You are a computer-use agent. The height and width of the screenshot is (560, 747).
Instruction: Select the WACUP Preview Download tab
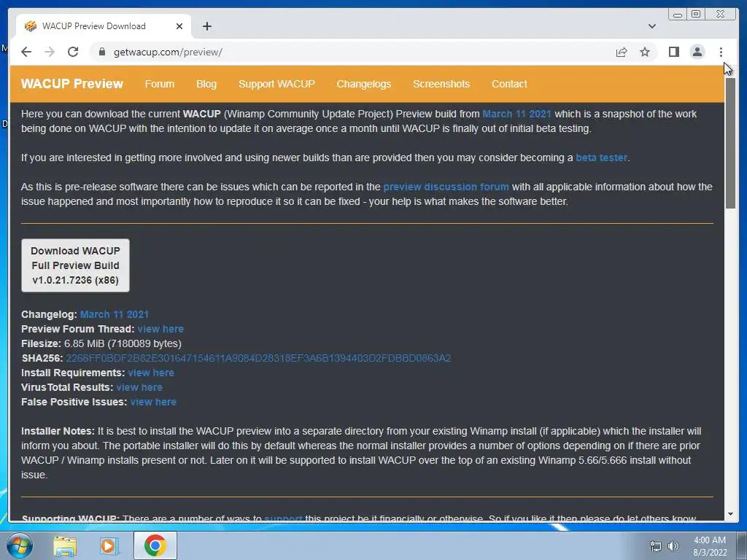click(x=104, y=26)
